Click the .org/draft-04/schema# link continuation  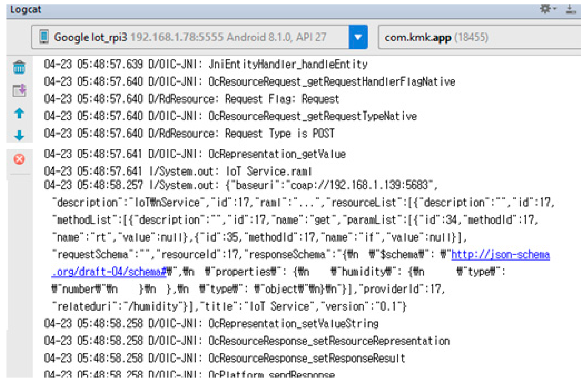coord(109,272)
